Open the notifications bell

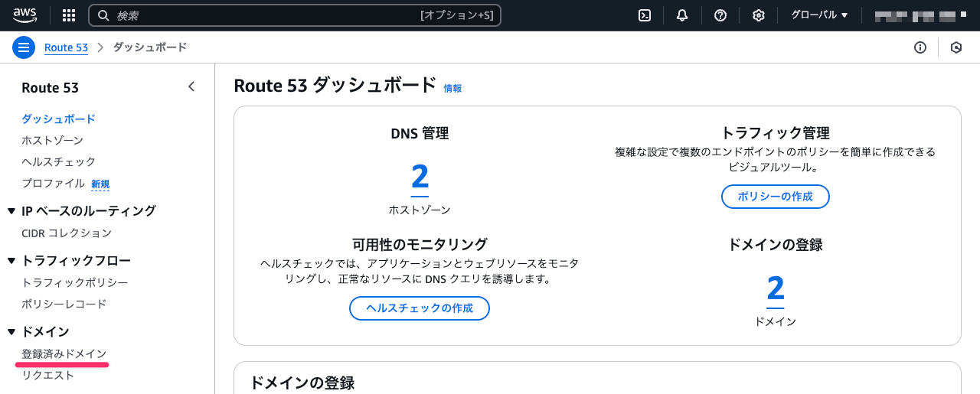pos(682,15)
